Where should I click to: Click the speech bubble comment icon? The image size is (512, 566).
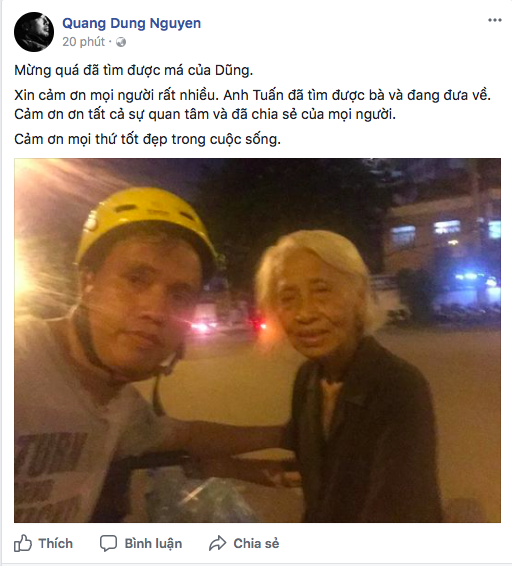click(x=108, y=543)
